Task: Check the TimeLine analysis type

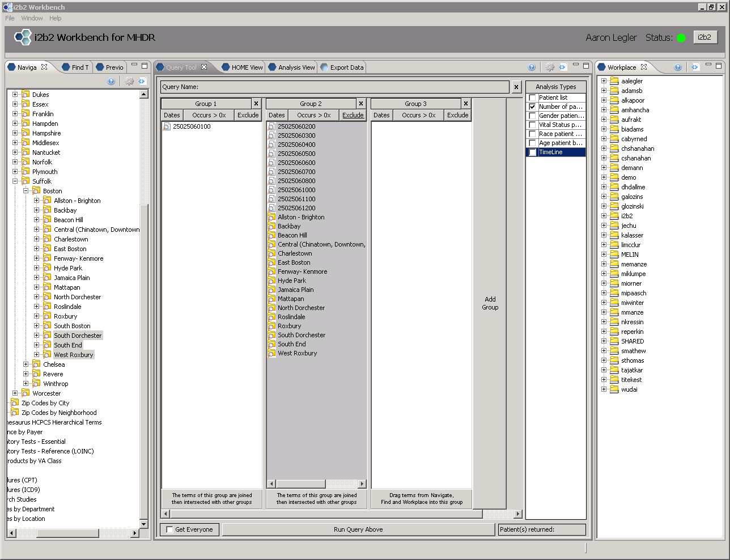Action: (x=532, y=152)
